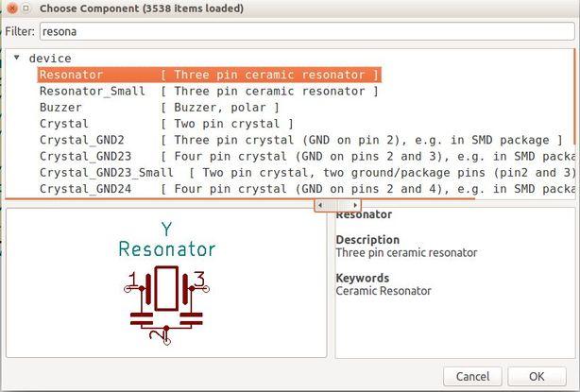The height and width of the screenshot is (392, 580).
Task: Select the Resonator component row
Action: [x=210, y=75]
